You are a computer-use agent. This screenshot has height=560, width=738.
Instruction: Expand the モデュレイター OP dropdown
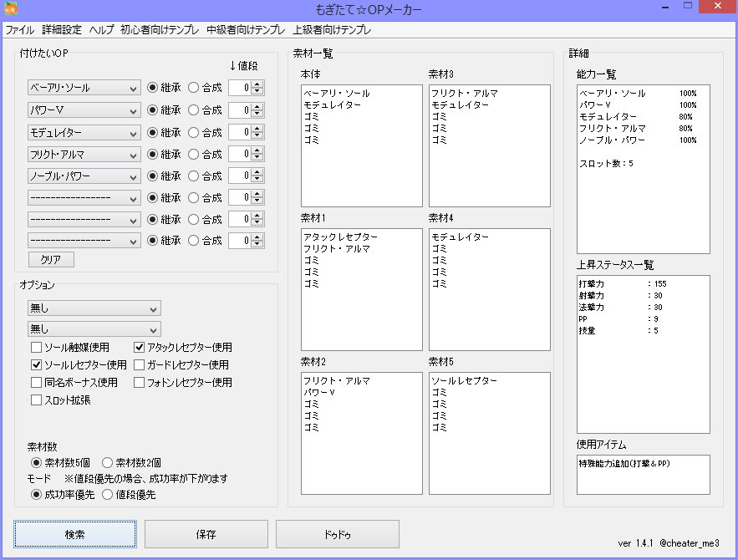click(x=84, y=133)
